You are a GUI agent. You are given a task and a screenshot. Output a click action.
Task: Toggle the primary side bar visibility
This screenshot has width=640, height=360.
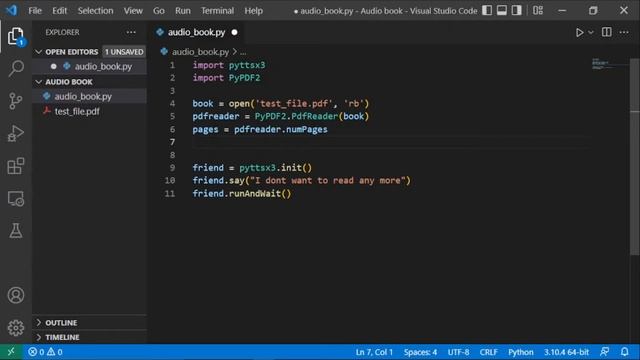pyautogui.click(x=487, y=11)
